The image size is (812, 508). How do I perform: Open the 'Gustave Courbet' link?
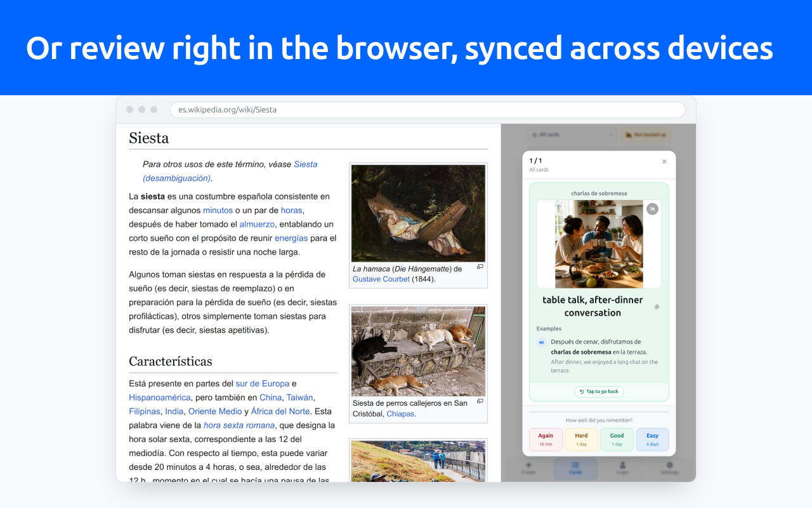pyautogui.click(x=381, y=279)
